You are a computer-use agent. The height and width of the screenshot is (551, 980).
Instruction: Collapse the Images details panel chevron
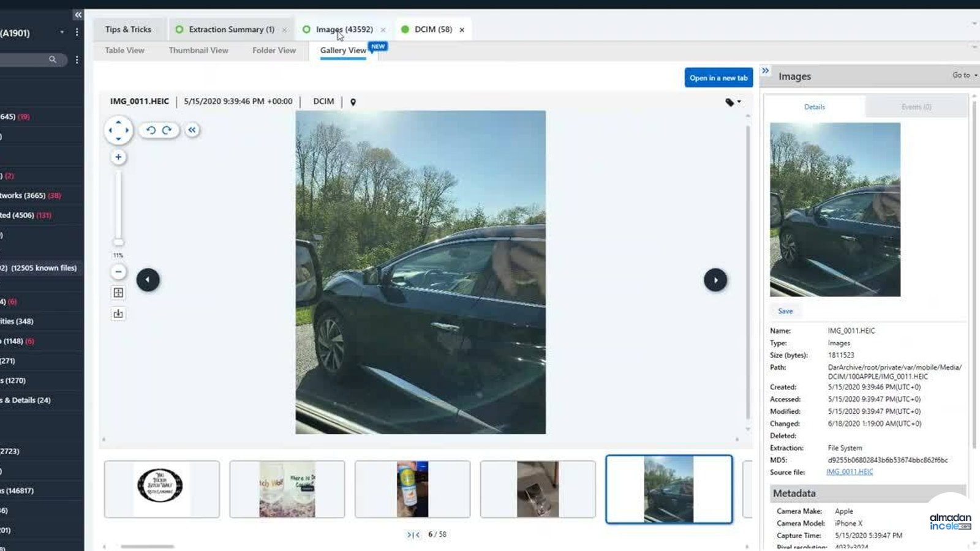(x=766, y=71)
